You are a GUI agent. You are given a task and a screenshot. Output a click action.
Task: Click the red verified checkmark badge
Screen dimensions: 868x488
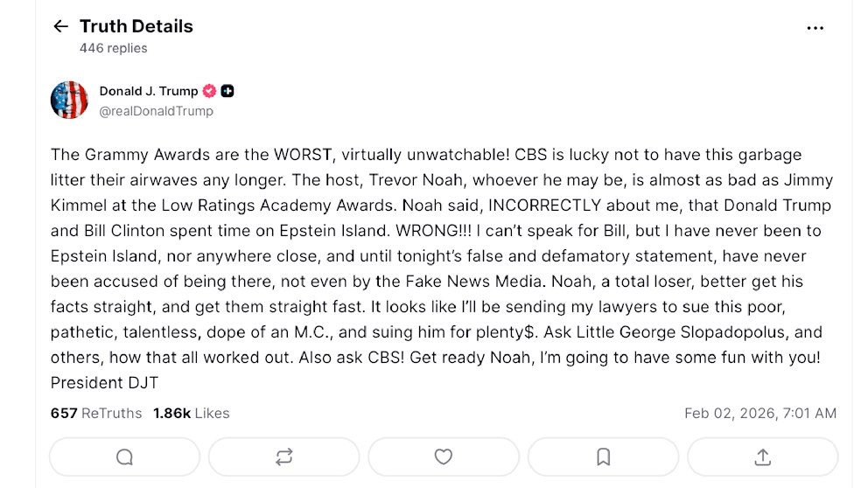(x=209, y=91)
